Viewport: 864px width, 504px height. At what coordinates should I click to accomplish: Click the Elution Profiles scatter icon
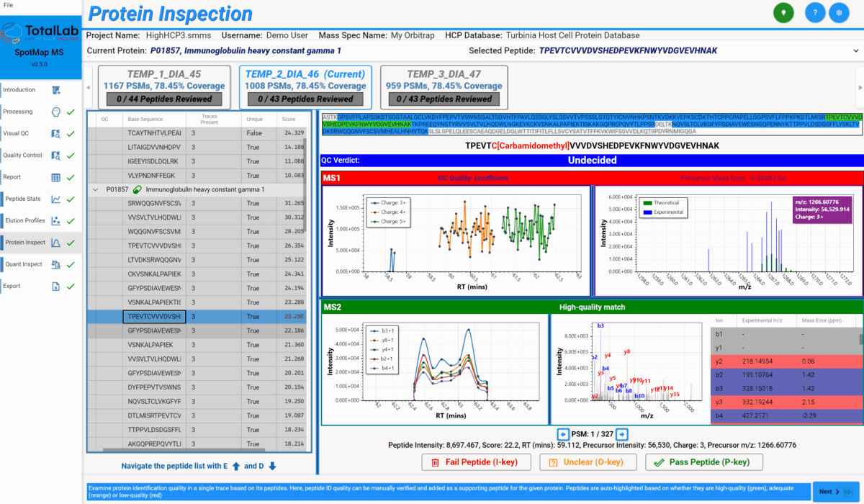coord(55,220)
